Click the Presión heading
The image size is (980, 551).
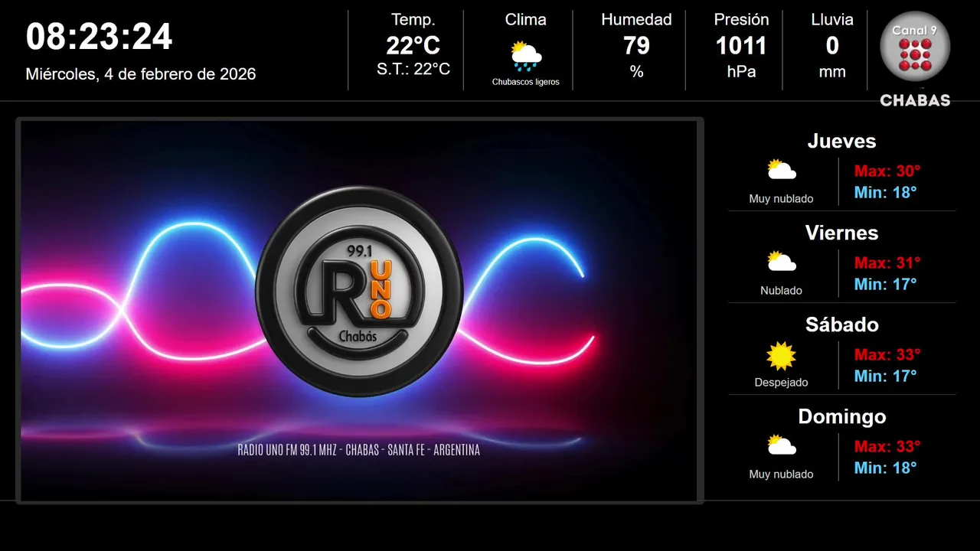(x=741, y=20)
